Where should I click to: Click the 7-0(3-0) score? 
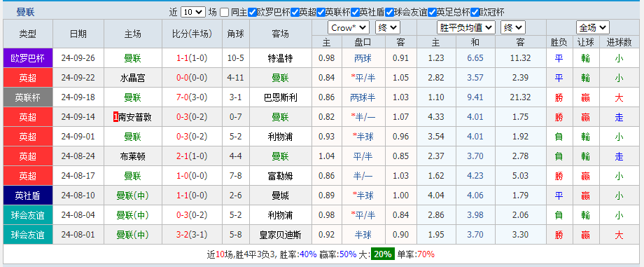[192, 97]
